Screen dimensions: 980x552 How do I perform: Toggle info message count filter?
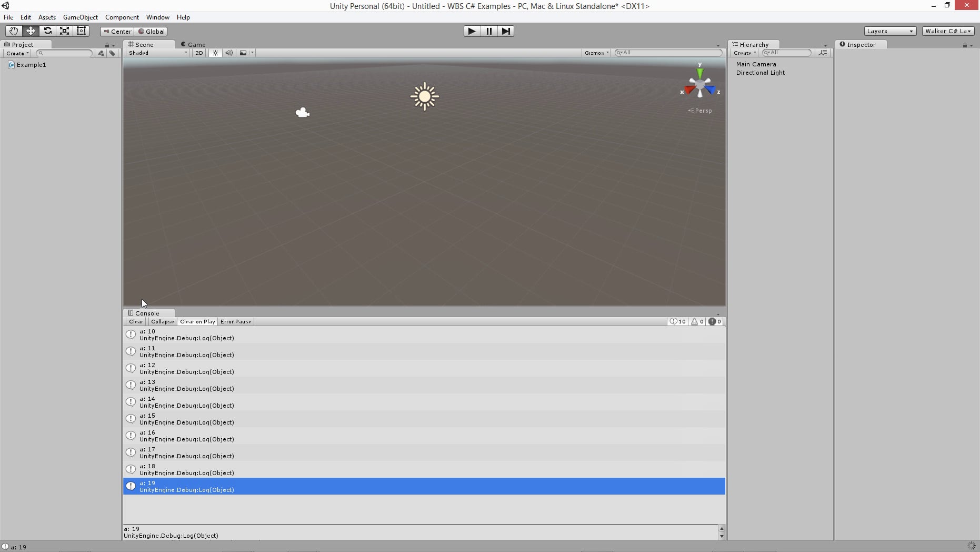678,321
